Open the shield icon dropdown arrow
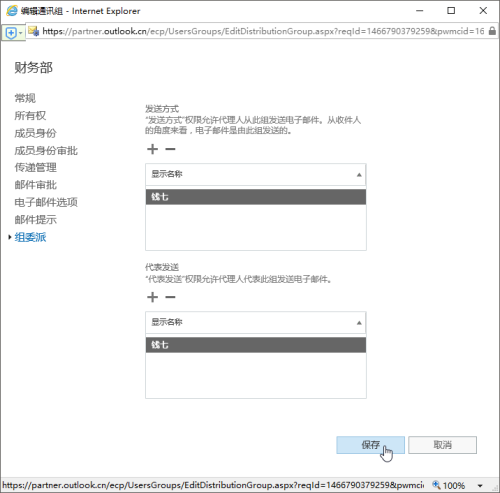The width and height of the screenshot is (500, 493). coord(21,33)
